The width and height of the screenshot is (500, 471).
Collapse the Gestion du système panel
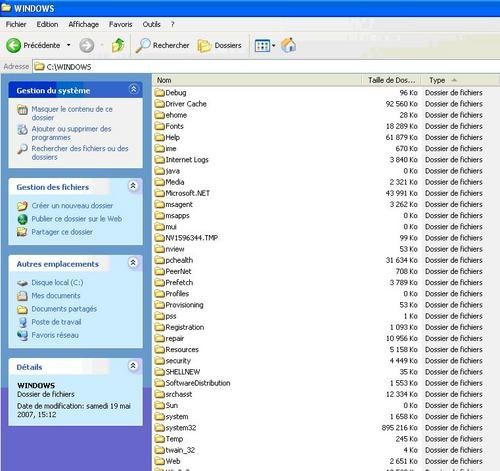click(x=133, y=89)
